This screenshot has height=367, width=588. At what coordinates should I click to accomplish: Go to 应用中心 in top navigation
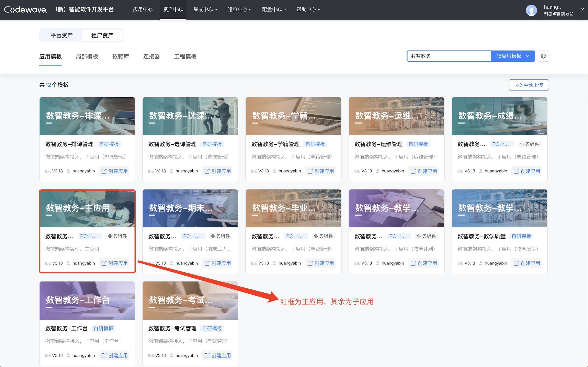pyautogui.click(x=142, y=9)
